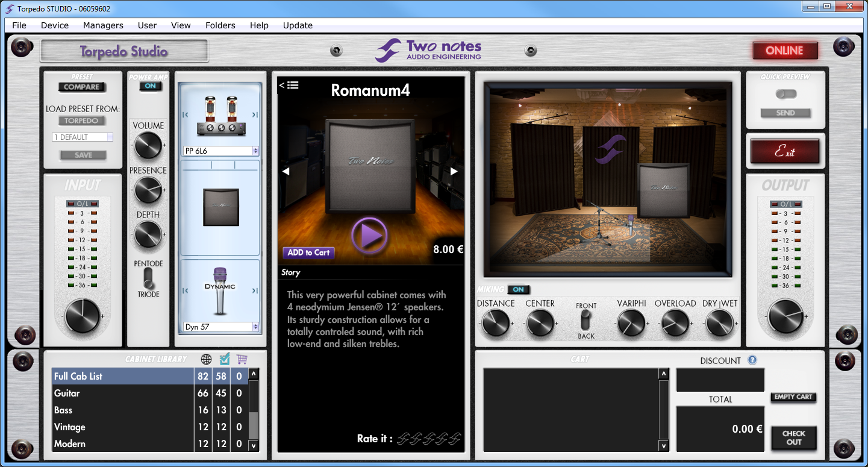Click the CHECK OUT button

[x=794, y=437]
